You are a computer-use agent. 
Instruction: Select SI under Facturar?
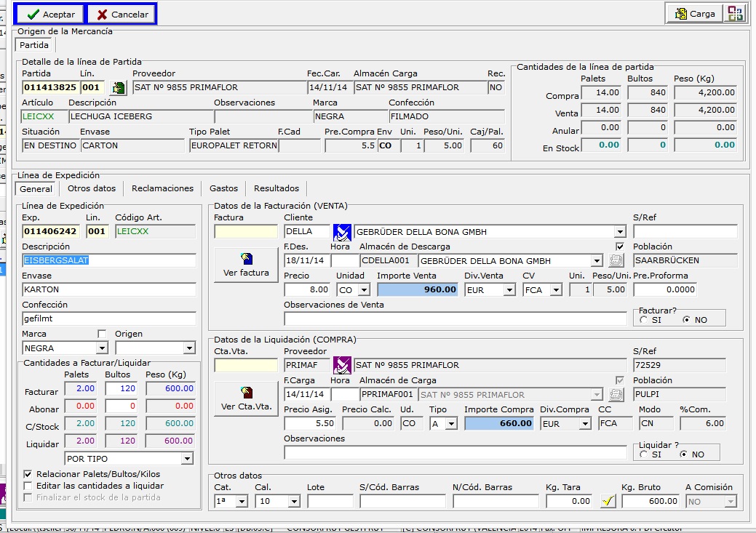[643, 320]
